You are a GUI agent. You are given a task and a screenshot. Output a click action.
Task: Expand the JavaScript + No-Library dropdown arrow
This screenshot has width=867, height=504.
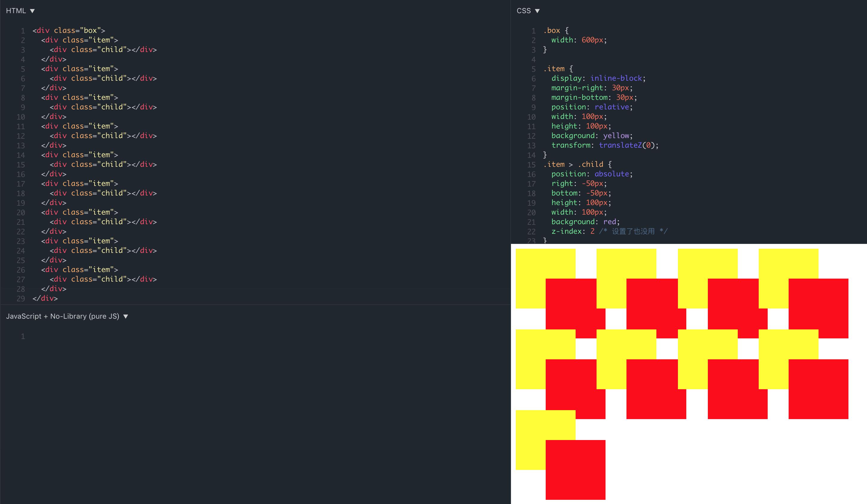[126, 316]
